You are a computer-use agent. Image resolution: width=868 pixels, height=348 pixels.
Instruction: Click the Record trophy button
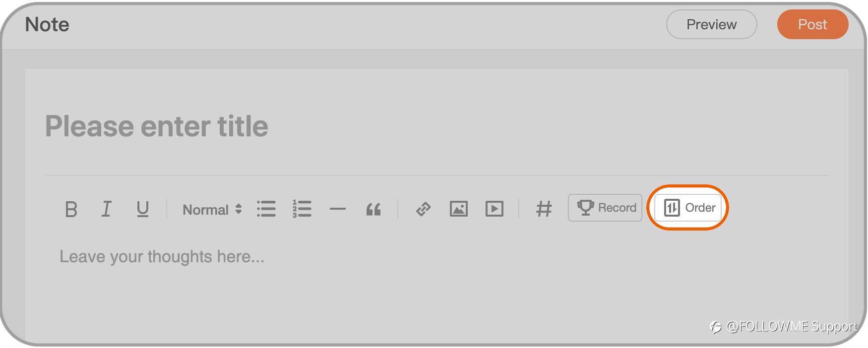tap(605, 208)
